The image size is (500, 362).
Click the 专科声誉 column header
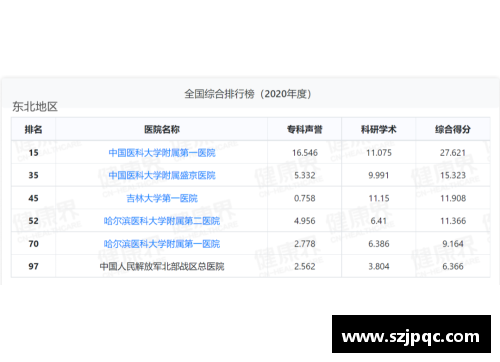point(305,129)
